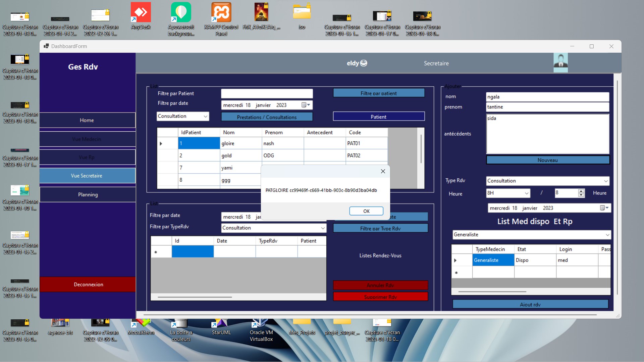Screen dimensions: 644x362
Task: Click Filtre par patient button
Action: (x=379, y=93)
